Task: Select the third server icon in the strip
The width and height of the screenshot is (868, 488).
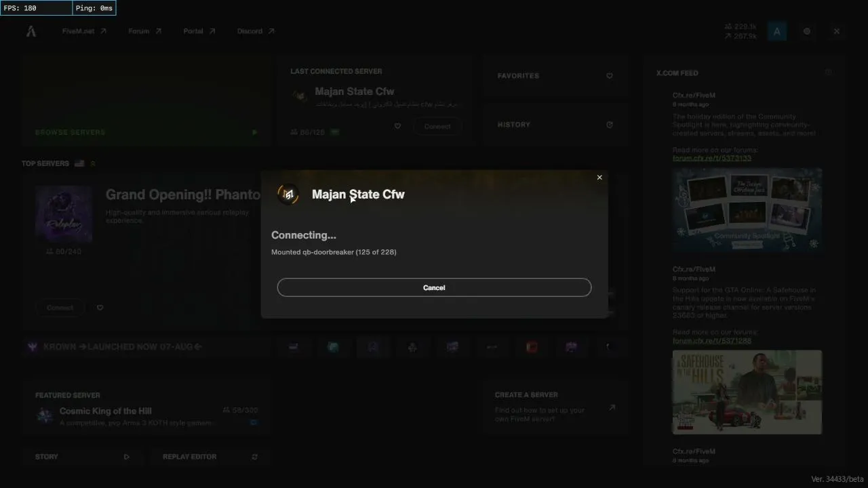Action: (373, 347)
